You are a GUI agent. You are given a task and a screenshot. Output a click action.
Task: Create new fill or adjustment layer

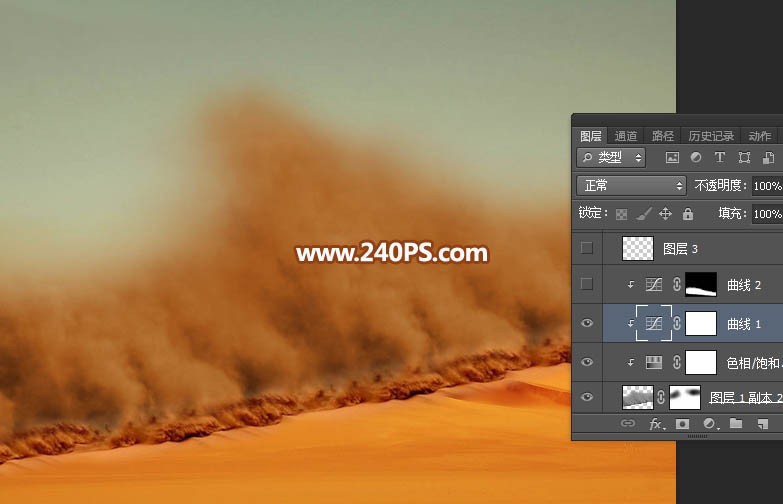[710, 424]
